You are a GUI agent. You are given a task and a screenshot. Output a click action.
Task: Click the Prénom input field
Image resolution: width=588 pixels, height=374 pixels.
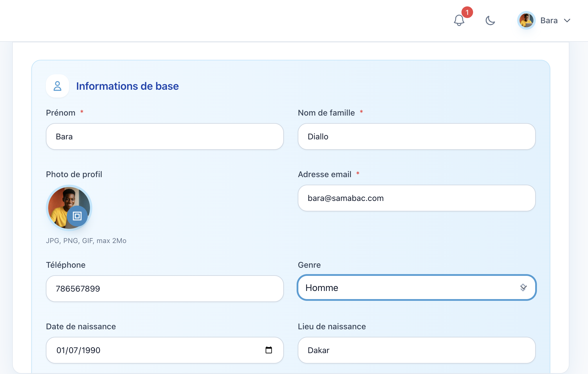165,136
